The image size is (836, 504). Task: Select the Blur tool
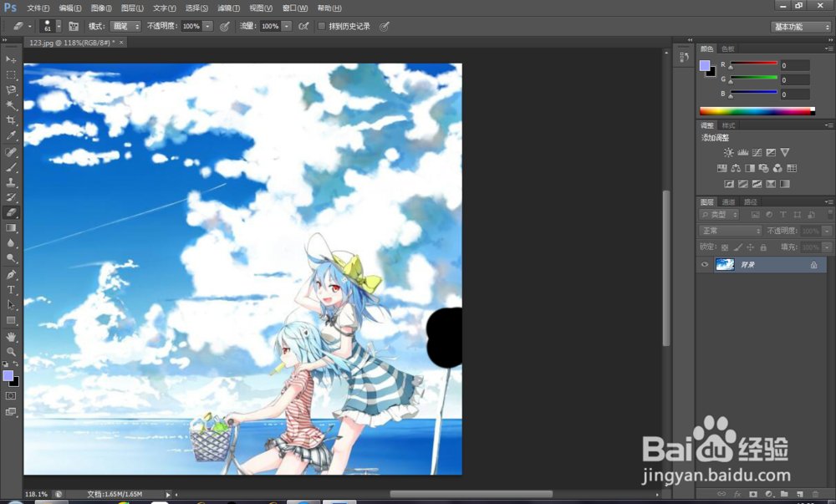click(x=11, y=243)
